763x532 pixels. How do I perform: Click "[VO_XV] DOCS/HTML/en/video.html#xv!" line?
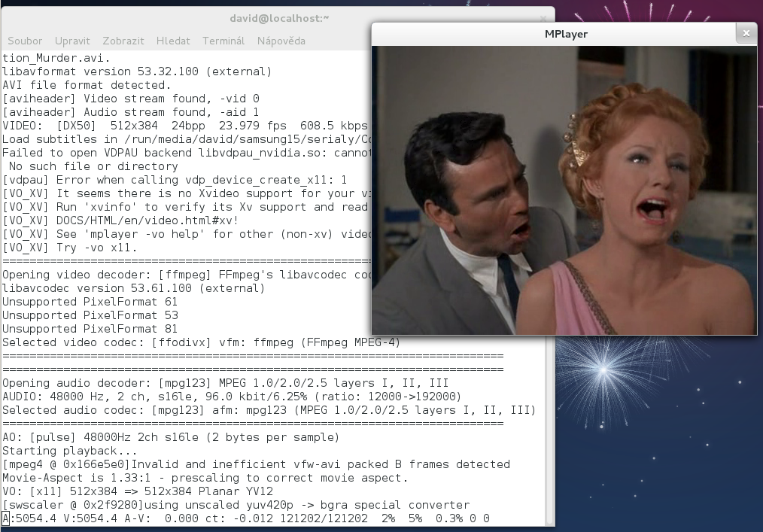click(x=120, y=220)
